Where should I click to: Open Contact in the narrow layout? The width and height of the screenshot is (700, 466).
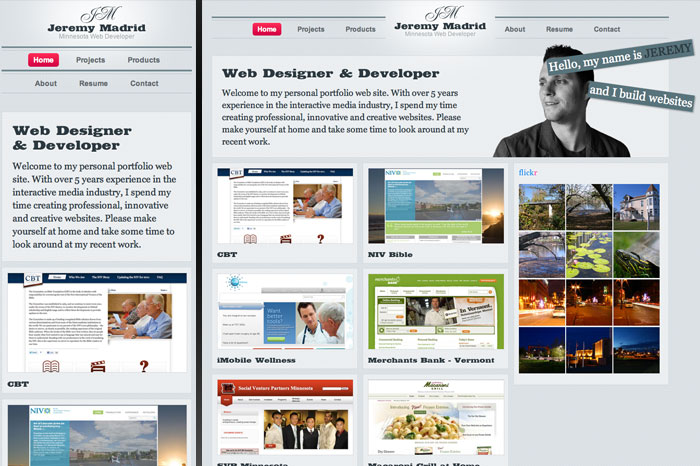click(144, 83)
